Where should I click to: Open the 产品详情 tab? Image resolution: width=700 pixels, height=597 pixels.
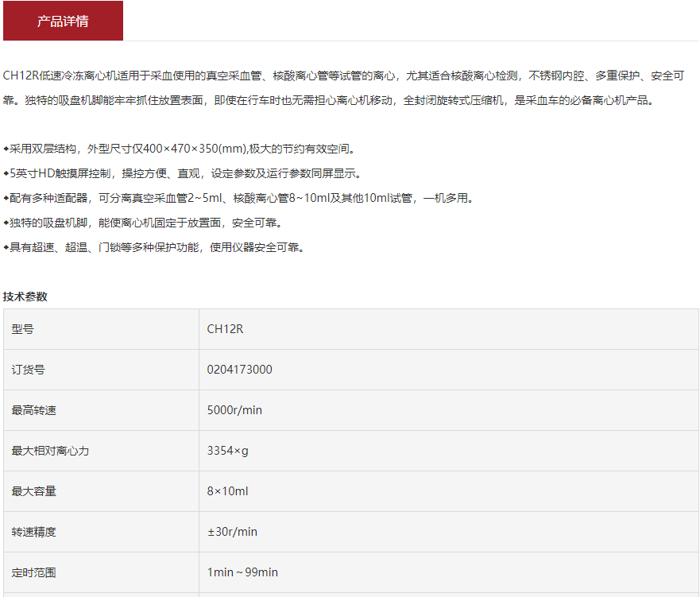[63, 21]
